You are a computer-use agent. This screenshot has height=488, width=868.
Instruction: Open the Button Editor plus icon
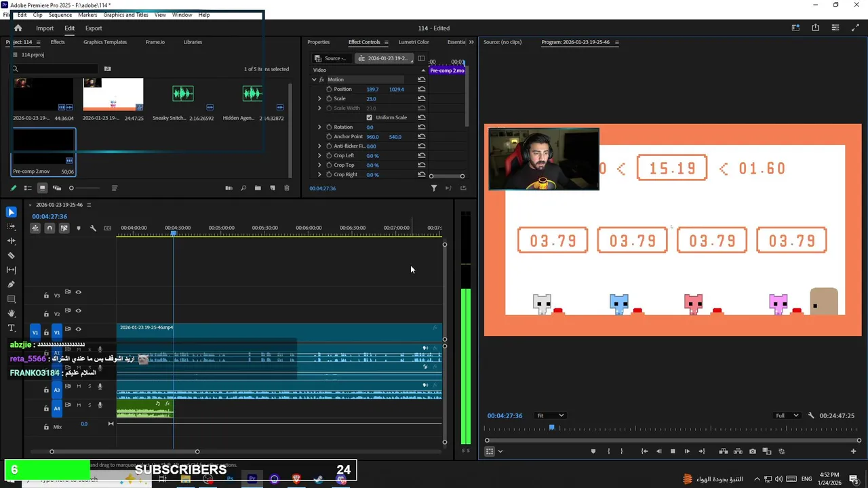coord(853,451)
